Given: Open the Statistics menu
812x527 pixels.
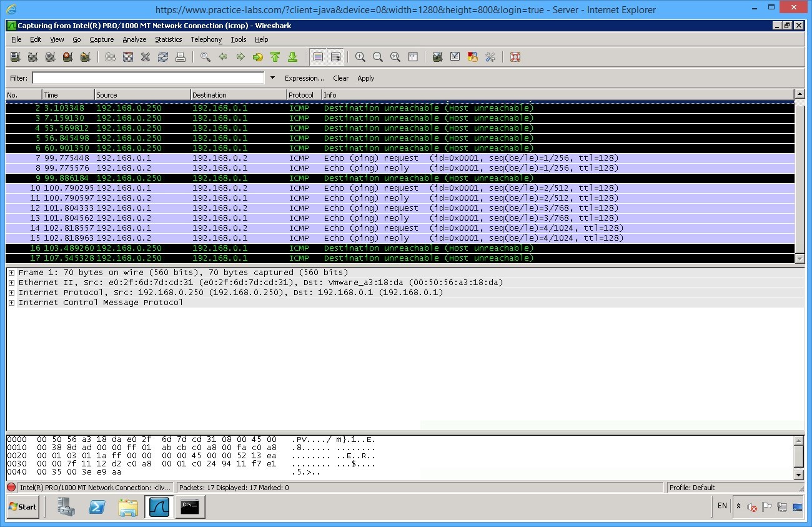Looking at the screenshot, I should coord(168,39).
